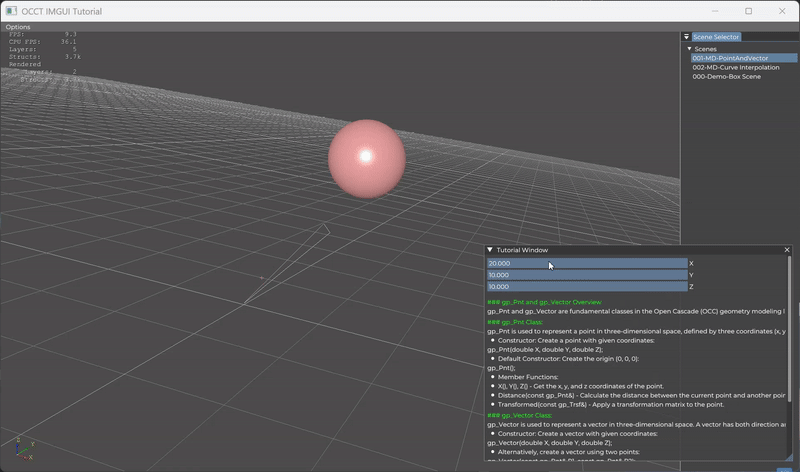Screen dimensions: 800x472
Task: Collapse the Scenes tree node
Action: click(x=689, y=49)
